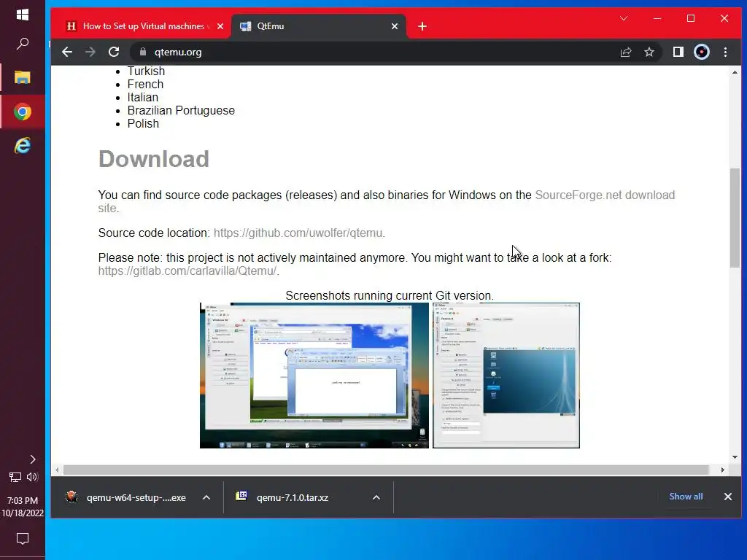Click the Download heading

(x=153, y=159)
